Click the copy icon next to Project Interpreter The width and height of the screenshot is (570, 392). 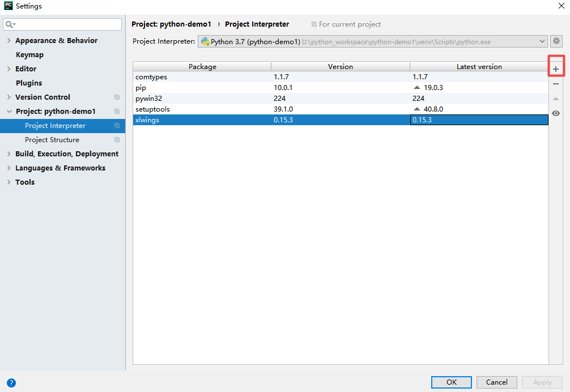[117, 125]
